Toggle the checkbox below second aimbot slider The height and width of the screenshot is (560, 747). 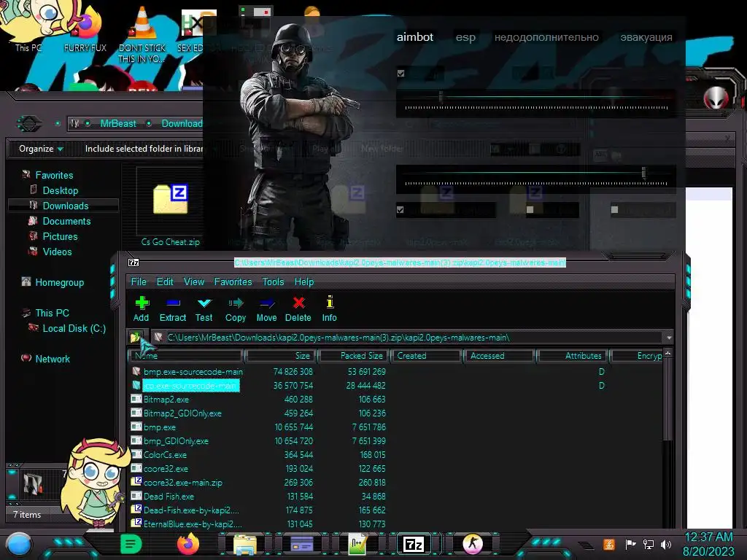point(400,209)
